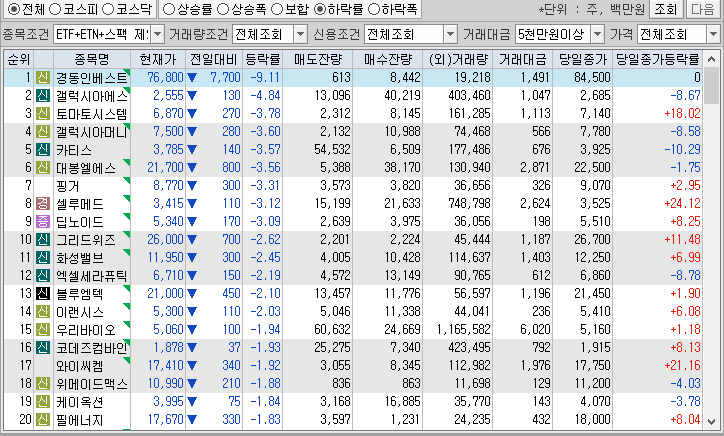Viewport: 724px width, 436px height.
Task: Click green corner marker on 핑거 row
Action: point(127,181)
